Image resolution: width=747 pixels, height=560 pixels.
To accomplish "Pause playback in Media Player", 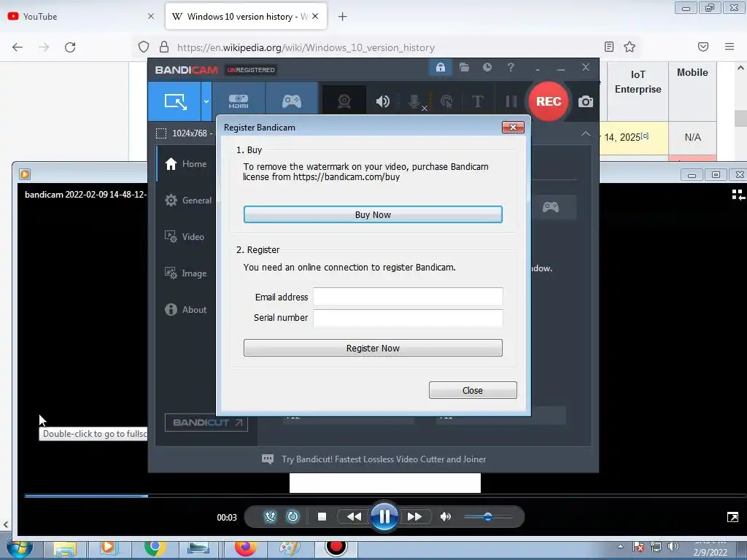I will [x=384, y=517].
